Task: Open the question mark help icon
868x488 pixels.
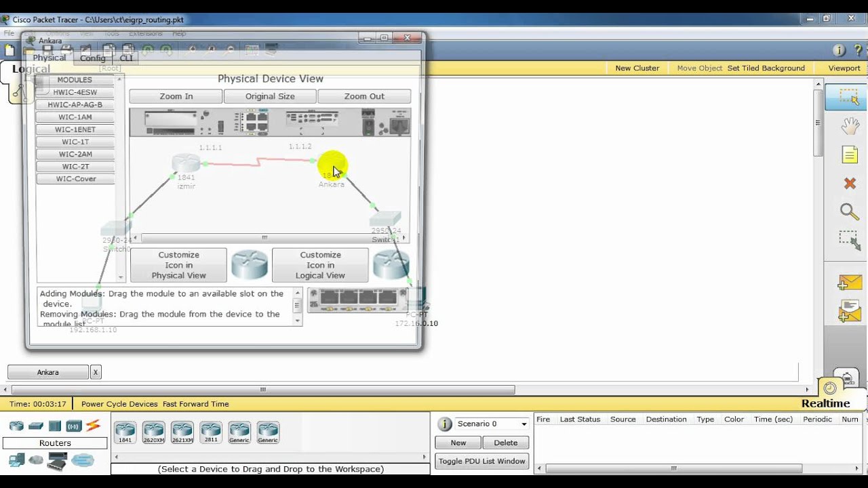Action: pos(859,50)
